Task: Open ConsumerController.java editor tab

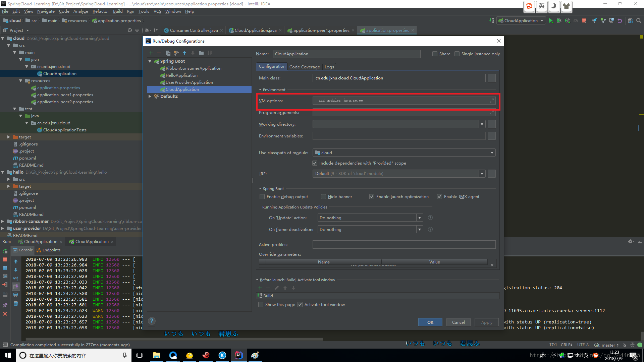Action: 194,31
